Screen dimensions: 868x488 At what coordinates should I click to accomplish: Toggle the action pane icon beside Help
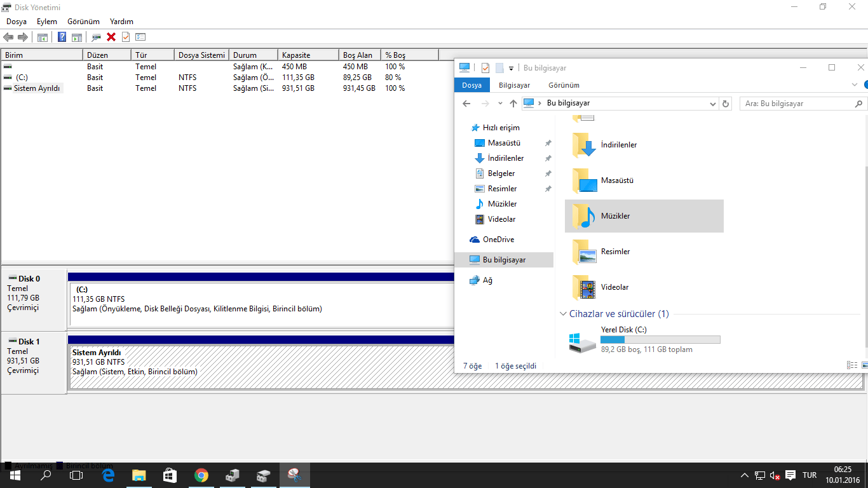(x=77, y=37)
